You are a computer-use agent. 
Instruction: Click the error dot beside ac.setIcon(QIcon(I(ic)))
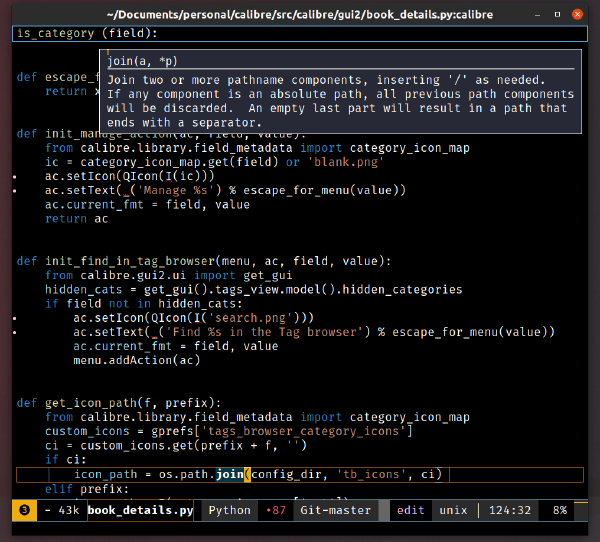pos(15,177)
